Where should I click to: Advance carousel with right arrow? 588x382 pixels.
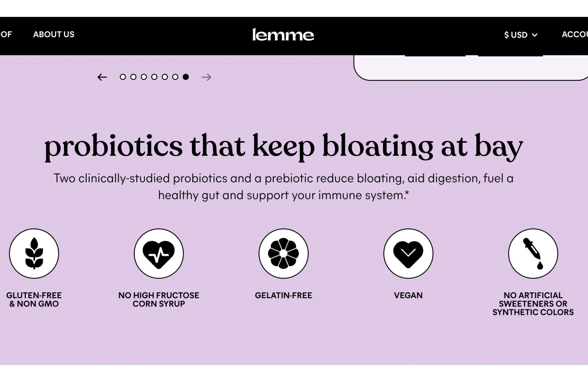pyautogui.click(x=206, y=77)
